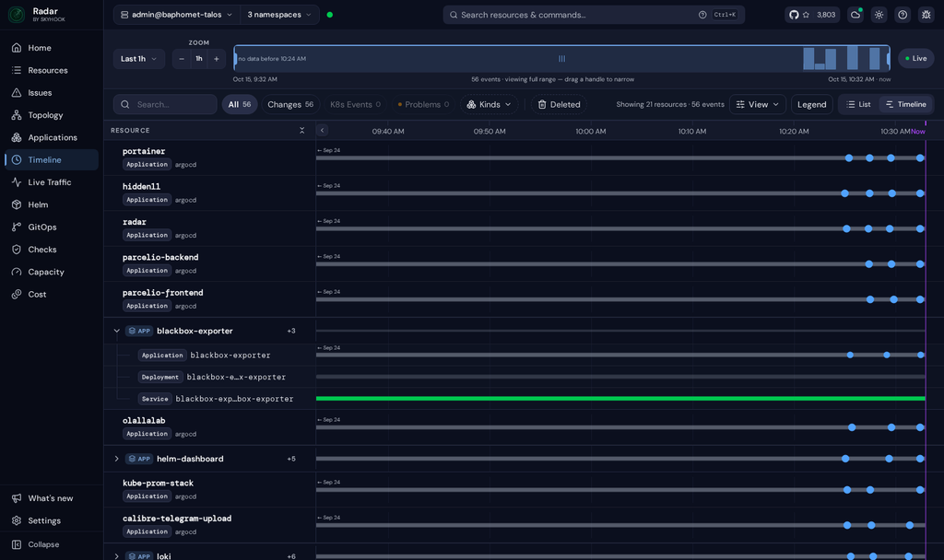Open the Cost page
The height and width of the screenshot is (560, 944).
52,294
